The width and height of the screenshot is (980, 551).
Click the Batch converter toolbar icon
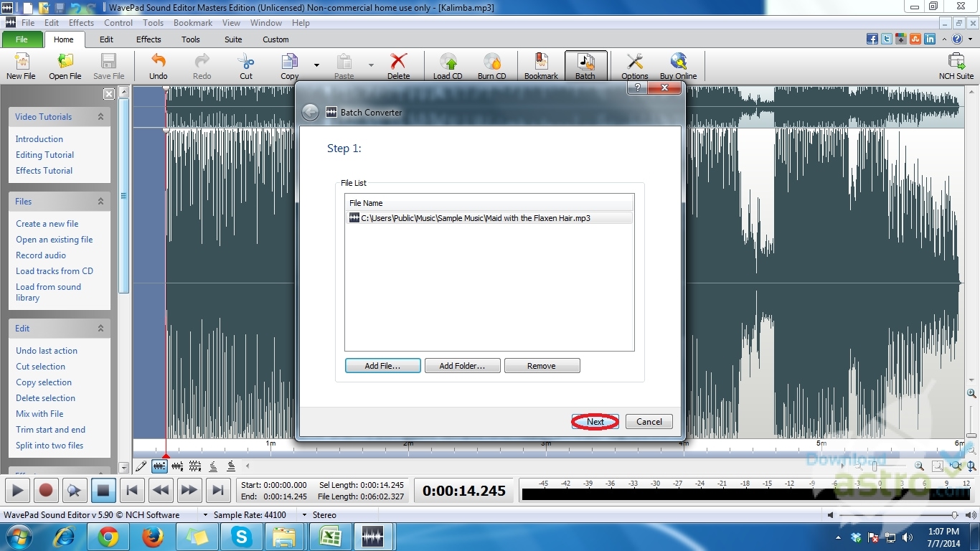tap(585, 62)
